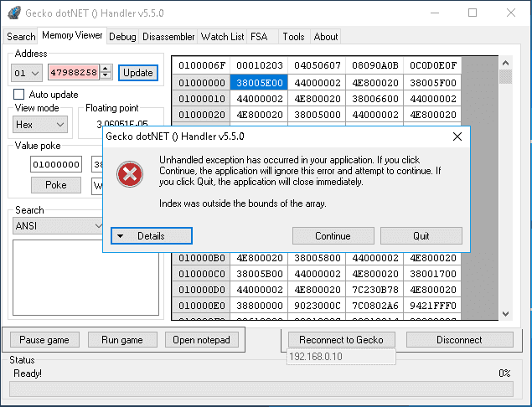The width and height of the screenshot is (532, 407).
Task: Select cell 38001700 in row 010000C0
Action: point(432,273)
